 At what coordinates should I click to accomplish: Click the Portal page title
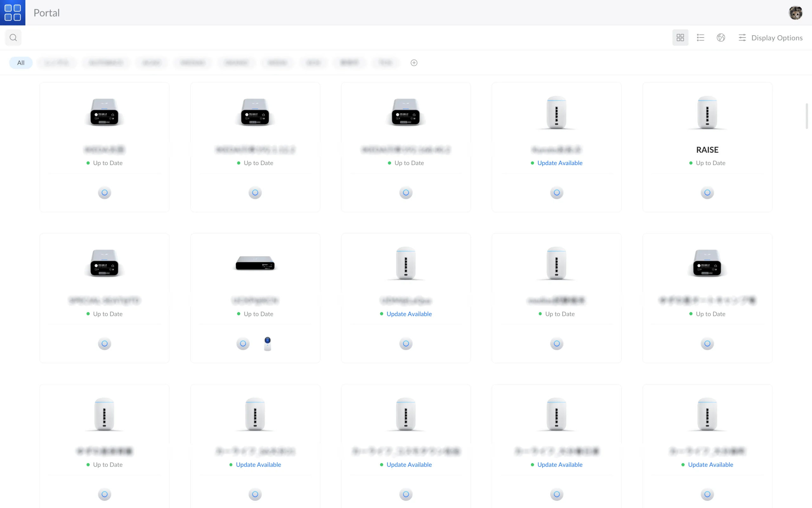coord(47,13)
